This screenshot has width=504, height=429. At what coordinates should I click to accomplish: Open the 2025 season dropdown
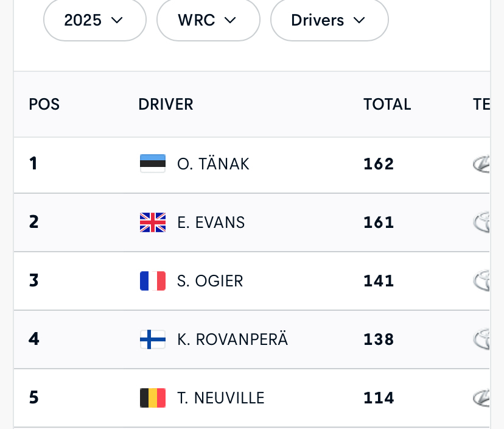[94, 20]
